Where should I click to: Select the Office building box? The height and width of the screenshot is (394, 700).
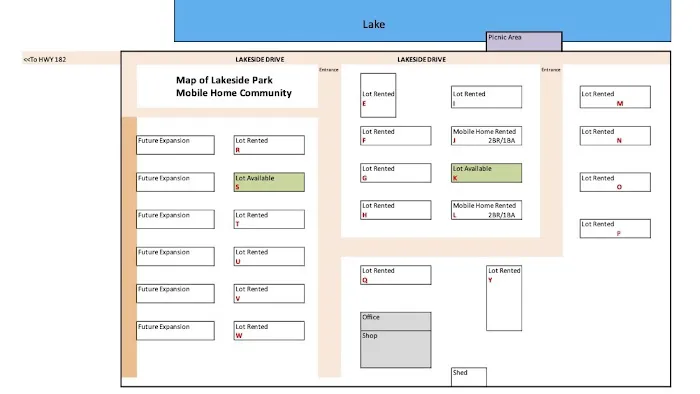point(396,321)
